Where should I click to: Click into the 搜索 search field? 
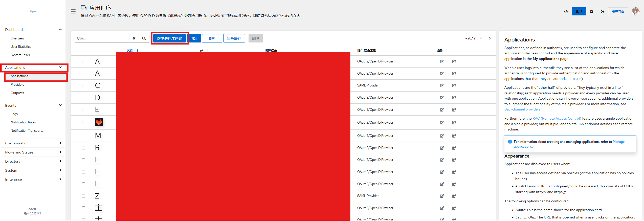pyautogui.click(x=102, y=38)
